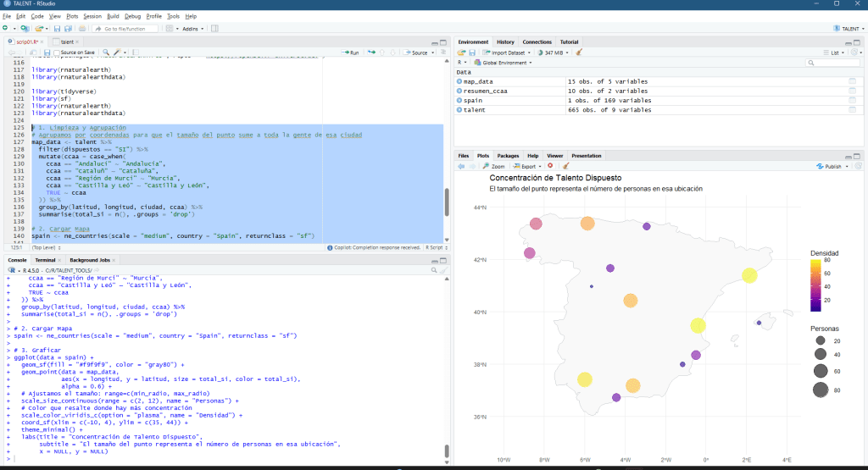Image resolution: width=868 pixels, height=470 pixels.
Task: Open the Addins dropdown
Action: (192, 29)
